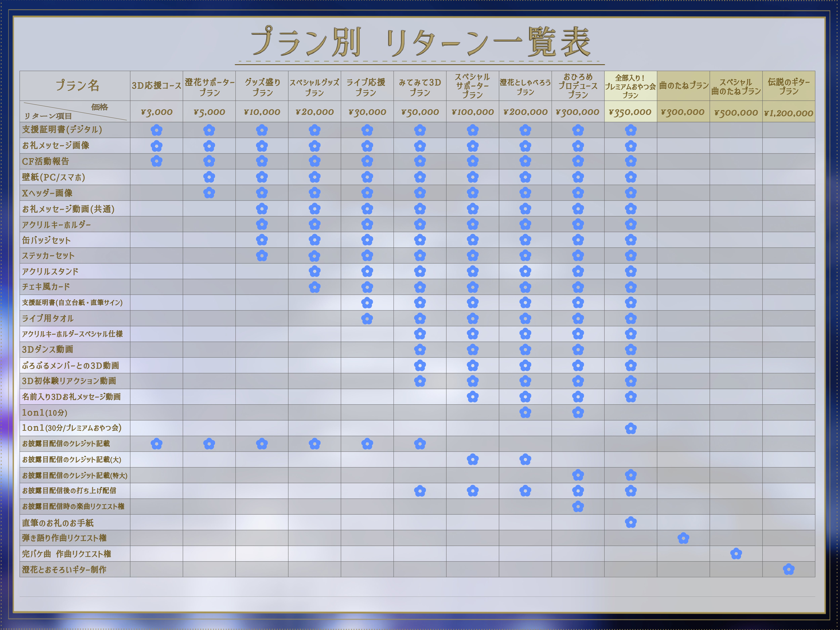840x630 pixels.
Task: Click the flower mark in 澄花とおそろいギター制作 row
Action: [x=789, y=569]
